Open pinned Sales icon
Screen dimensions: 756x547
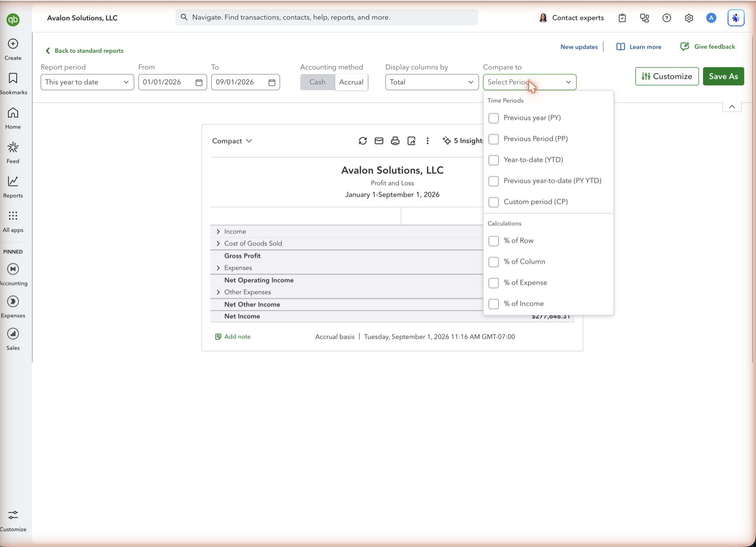[13, 333]
